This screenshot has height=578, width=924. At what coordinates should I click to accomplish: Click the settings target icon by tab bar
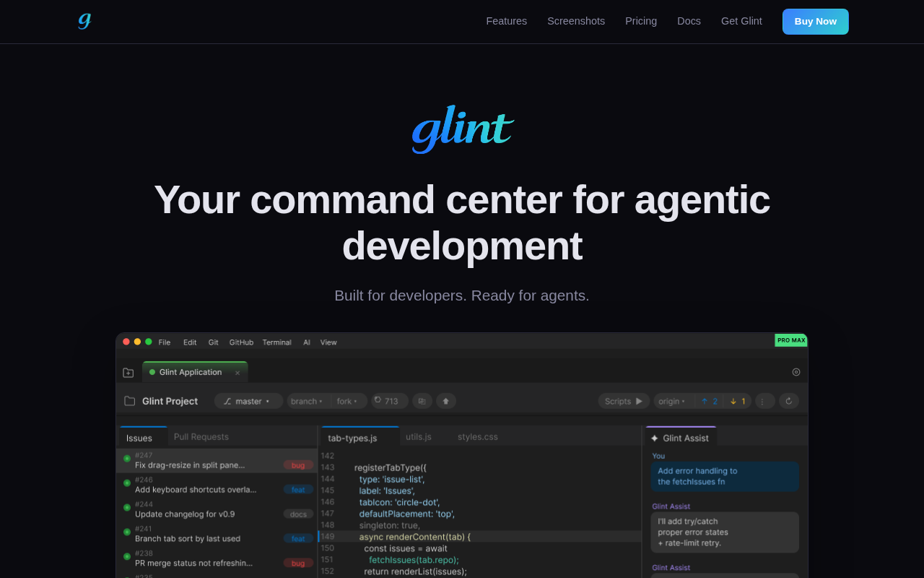[x=796, y=372]
